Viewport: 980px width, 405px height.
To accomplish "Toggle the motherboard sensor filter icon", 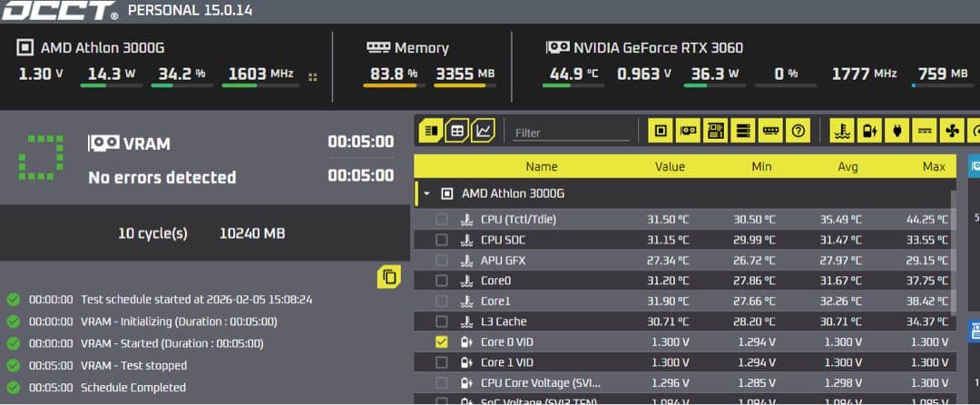I will click(716, 131).
